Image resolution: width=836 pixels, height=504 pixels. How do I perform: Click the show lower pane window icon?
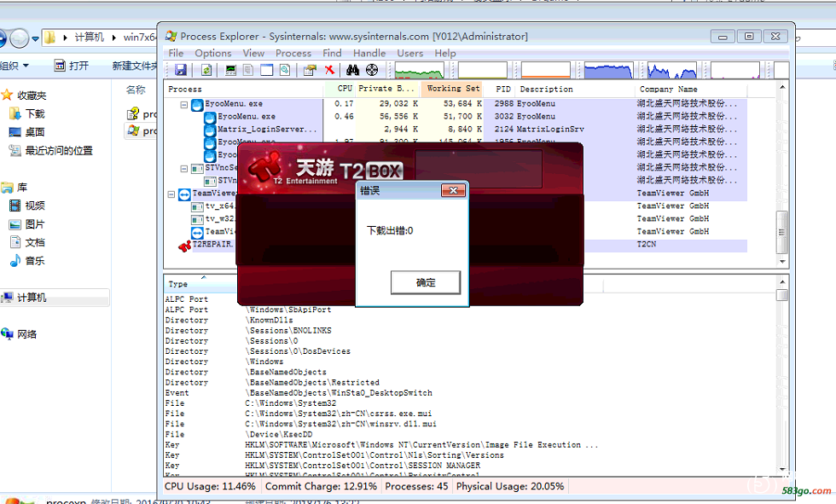coord(266,70)
